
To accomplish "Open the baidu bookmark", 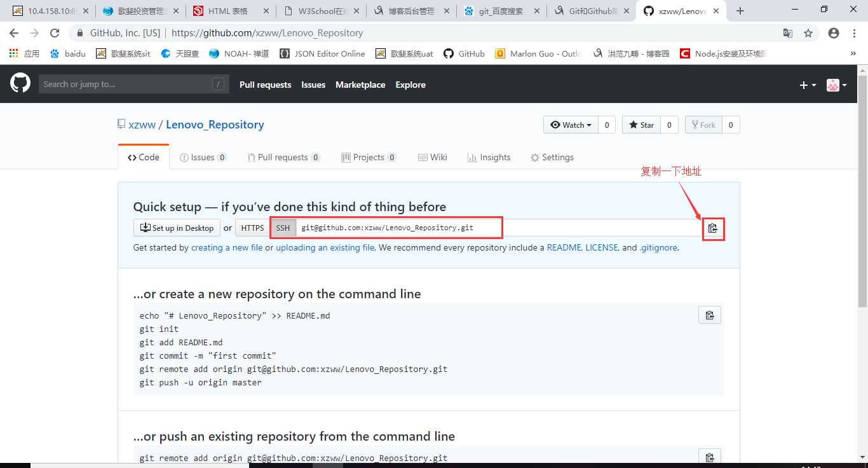I will [67, 53].
